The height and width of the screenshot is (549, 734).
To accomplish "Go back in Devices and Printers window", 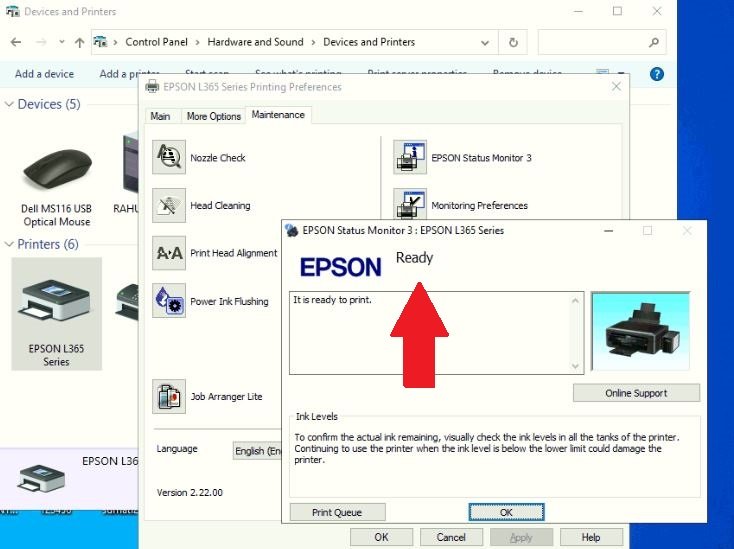I will pos(16,42).
